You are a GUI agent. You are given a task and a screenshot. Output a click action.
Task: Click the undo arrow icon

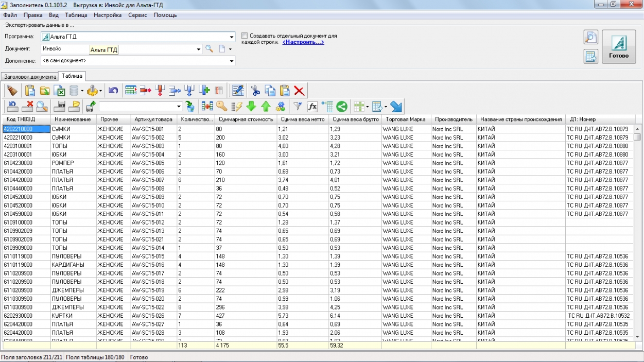point(113,91)
